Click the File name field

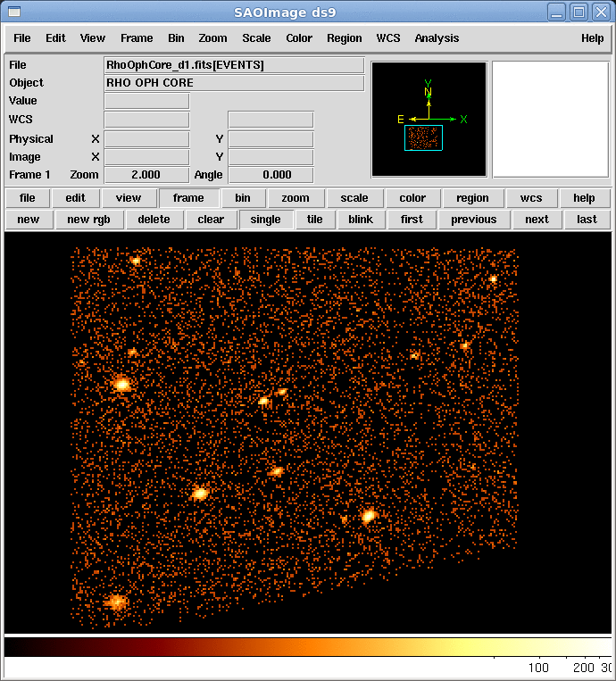tap(234, 65)
